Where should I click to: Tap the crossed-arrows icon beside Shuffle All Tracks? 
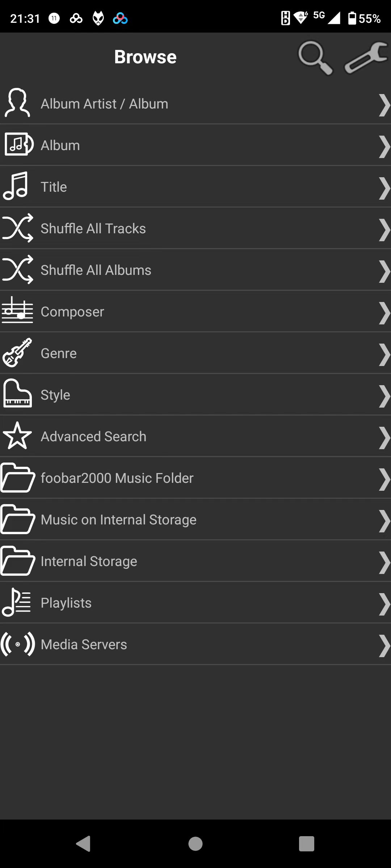17,228
